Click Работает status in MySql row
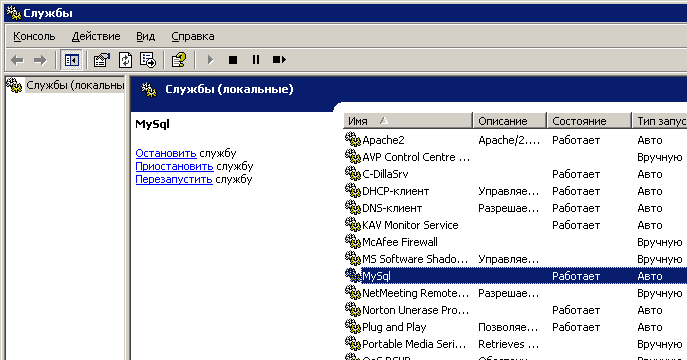687x360 pixels. point(576,276)
